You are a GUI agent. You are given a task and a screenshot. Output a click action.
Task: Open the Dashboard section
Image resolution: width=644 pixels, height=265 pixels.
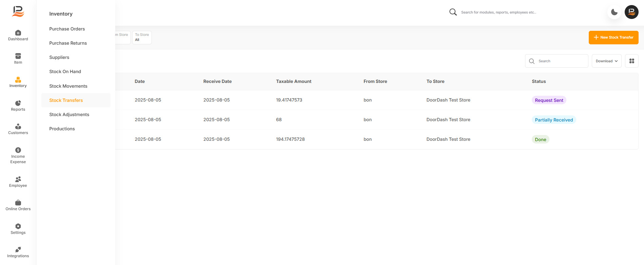pyautogui.click(x=18, y=35)
